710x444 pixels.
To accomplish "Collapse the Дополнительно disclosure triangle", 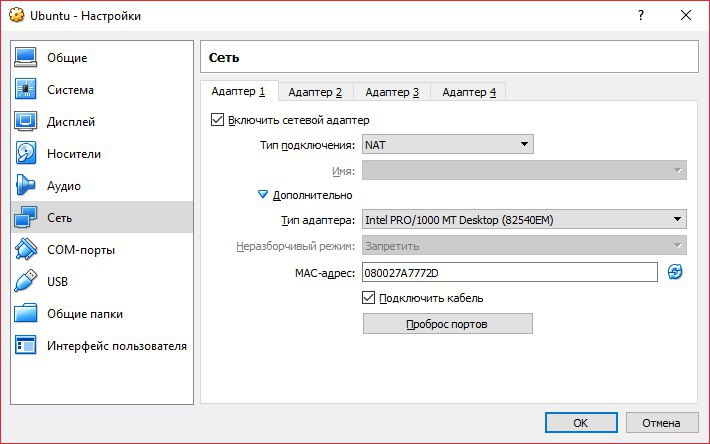I will (x=263, y=195).
